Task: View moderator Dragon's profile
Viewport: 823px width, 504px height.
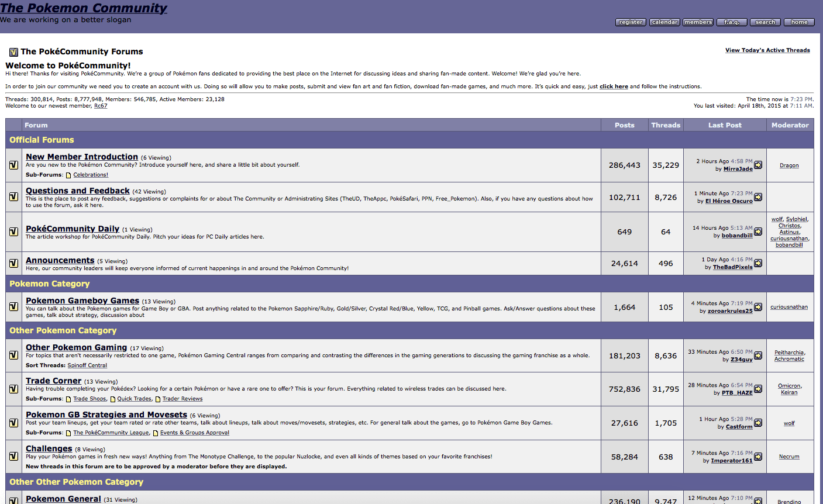Action: pos(789,165)
